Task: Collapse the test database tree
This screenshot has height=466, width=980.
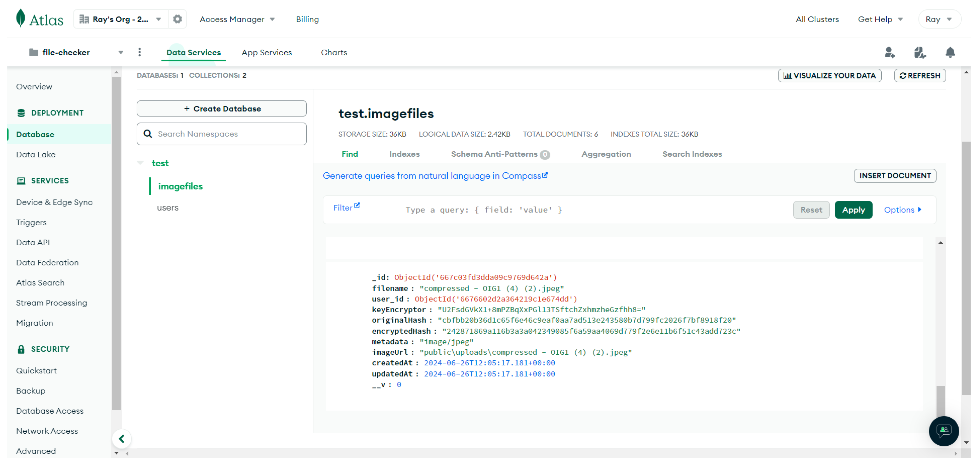Action: click(140, 162)
